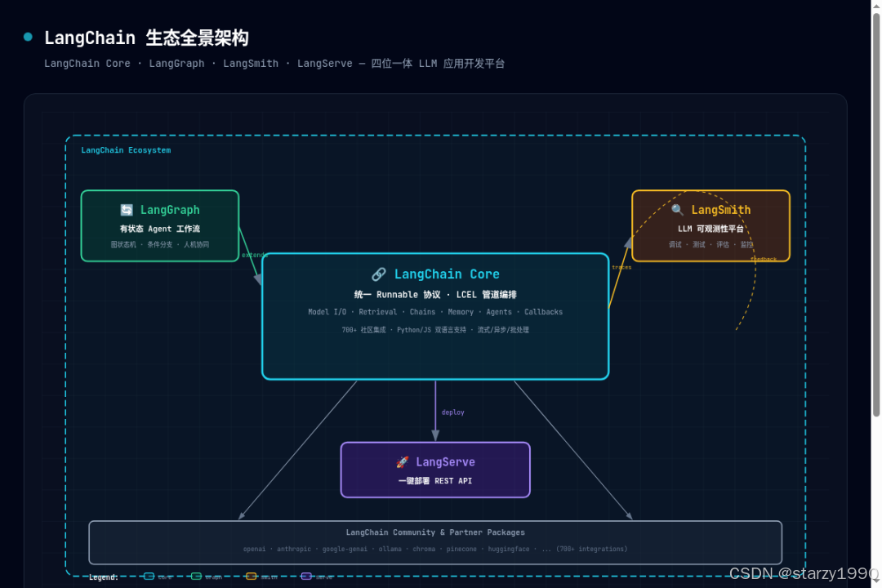Click the 'LLM 可观测性平台' subtitle

tap(710, 229)
